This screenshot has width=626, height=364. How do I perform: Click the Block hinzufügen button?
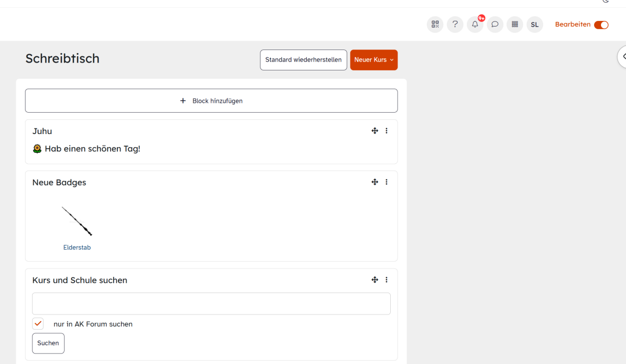coord(211,101)
